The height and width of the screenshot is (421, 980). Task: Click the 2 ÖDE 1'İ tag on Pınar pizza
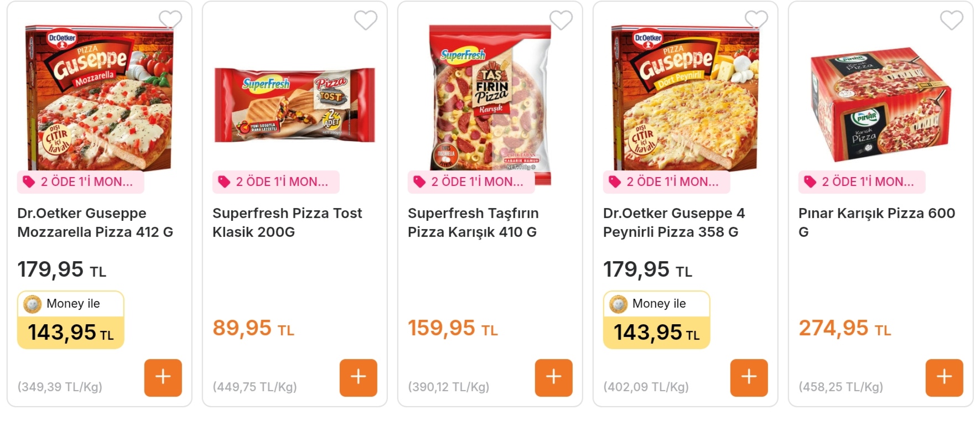pyautogui.click(x=862, y=182)
